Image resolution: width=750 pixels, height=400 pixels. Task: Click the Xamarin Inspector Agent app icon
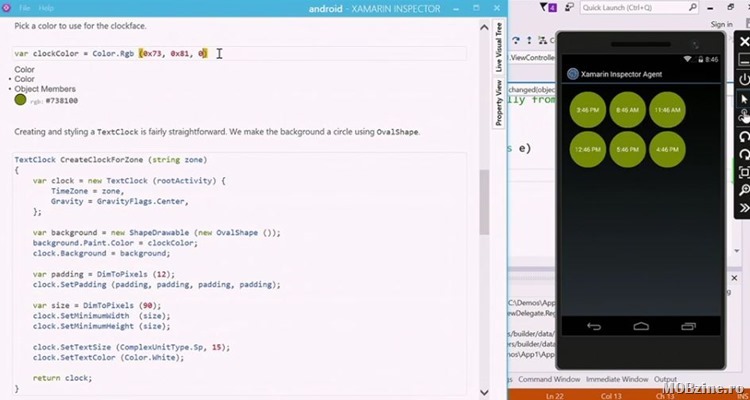[x=573, y=74]
